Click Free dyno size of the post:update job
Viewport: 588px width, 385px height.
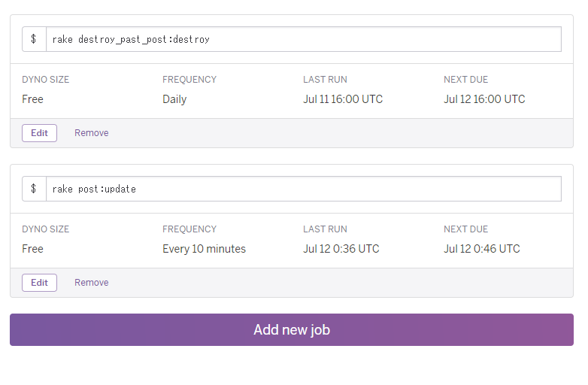32,249
